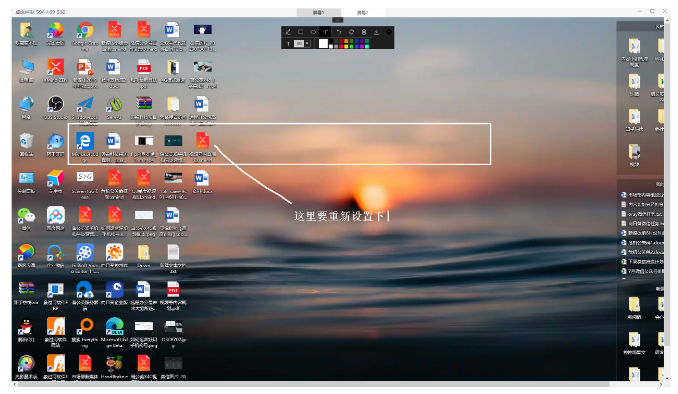Select the text annotation tool
The image size is (678, 394).
tap(326, 32)
